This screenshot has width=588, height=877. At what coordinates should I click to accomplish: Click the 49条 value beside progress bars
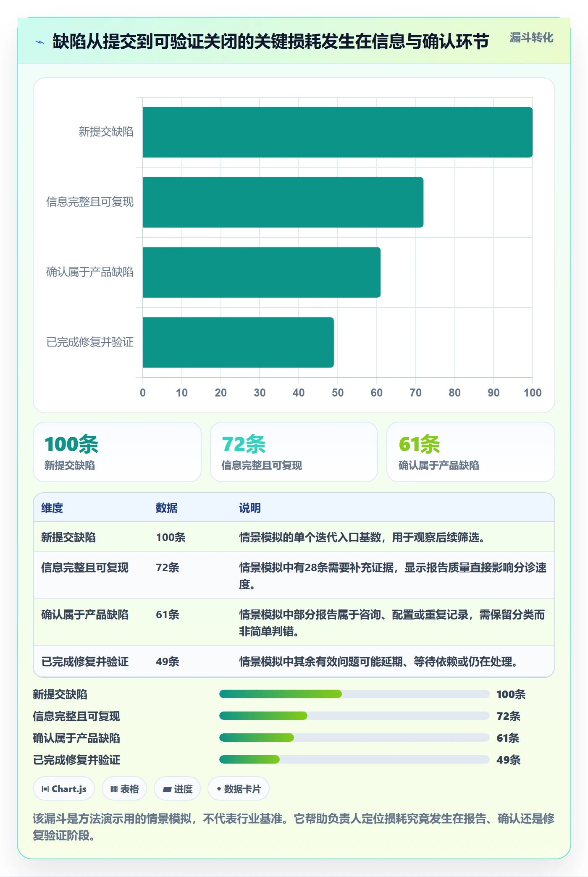click(x=508, y=760)
